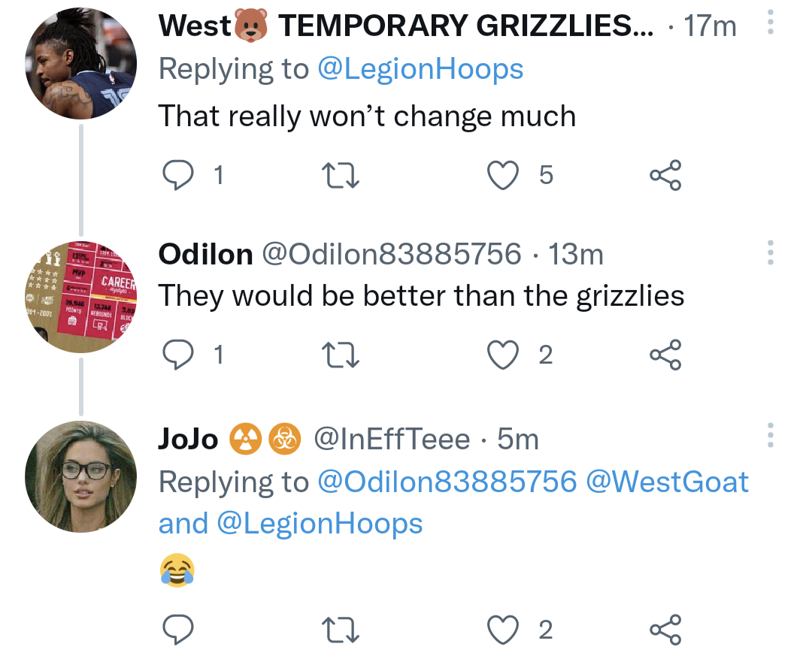The height and width of the screenshot is (668, 812).
Task: Share Odilon's tweet via the share icon
Action: click(665, 354)
